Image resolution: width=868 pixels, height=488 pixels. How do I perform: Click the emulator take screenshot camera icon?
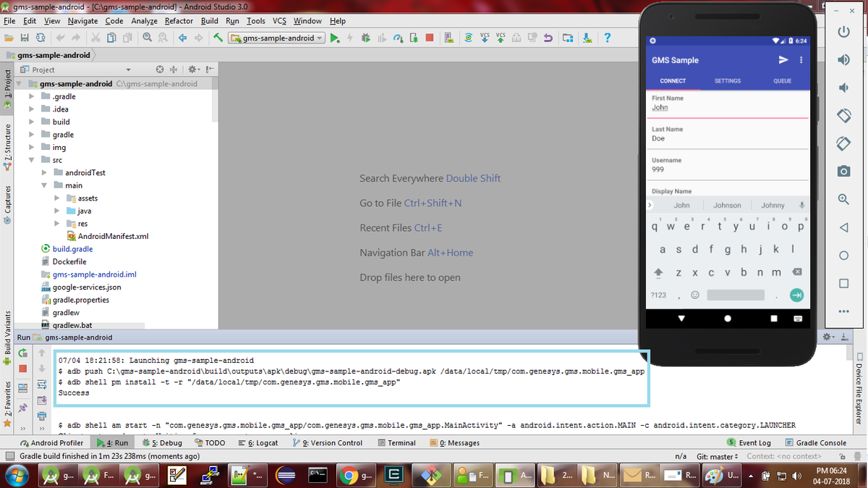click(x=843, y=172)
